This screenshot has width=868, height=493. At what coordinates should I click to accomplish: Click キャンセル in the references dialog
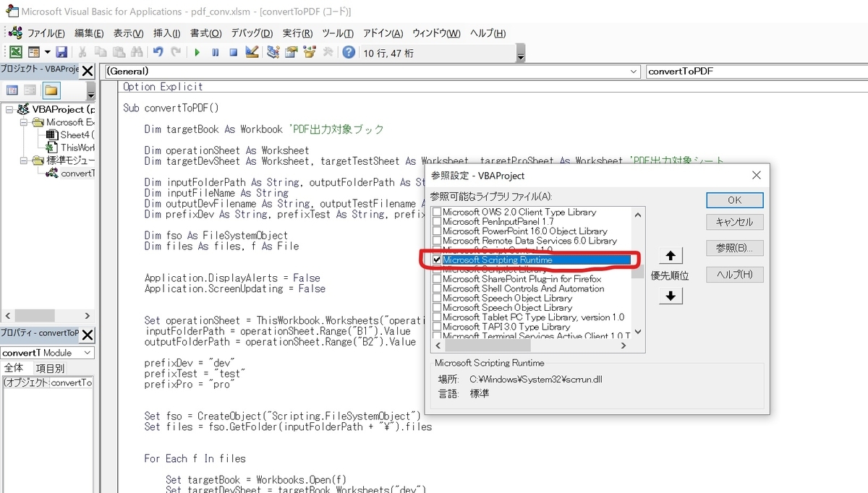point(734,222)
